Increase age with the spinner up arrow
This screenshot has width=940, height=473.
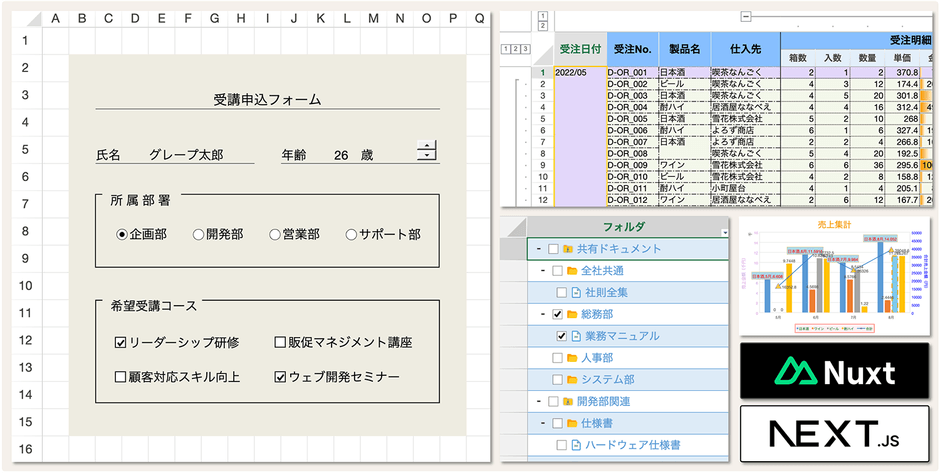click(x=428, y=146)
